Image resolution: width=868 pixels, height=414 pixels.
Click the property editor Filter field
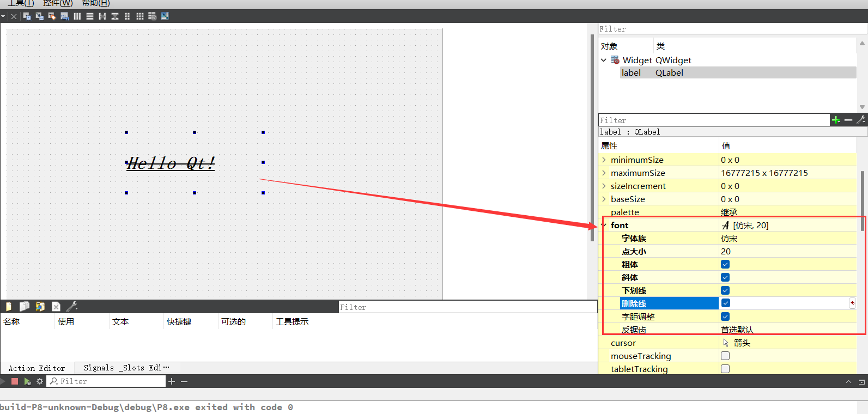714,120
